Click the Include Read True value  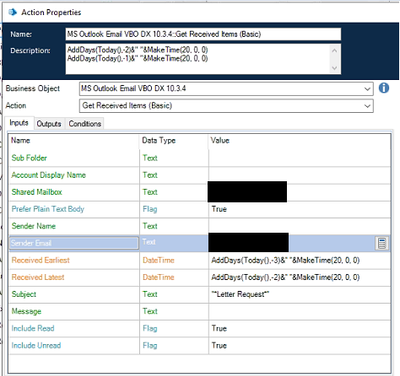219,328
